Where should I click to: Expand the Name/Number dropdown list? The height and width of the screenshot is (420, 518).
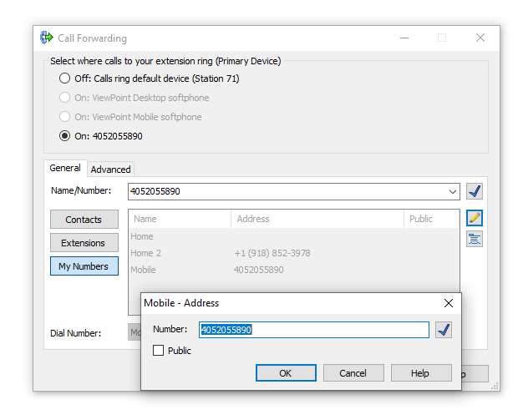click(453, 191)
